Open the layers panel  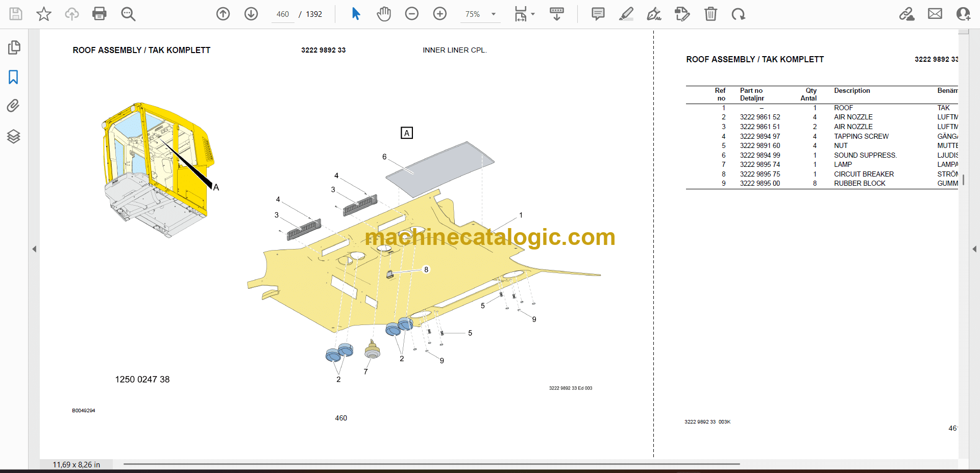(x=14, y=136)
